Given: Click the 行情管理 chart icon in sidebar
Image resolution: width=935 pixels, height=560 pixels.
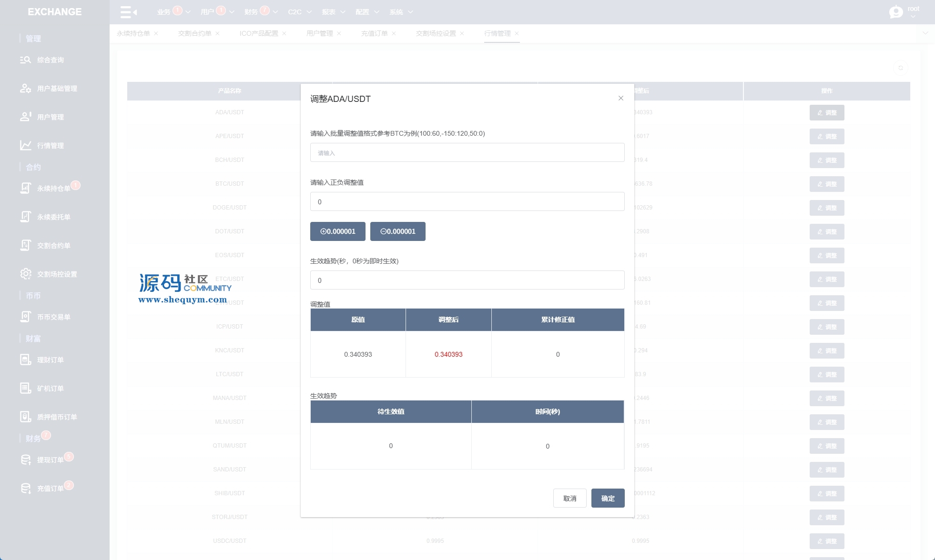Looking at the screenshot, I should click(25, 145).
